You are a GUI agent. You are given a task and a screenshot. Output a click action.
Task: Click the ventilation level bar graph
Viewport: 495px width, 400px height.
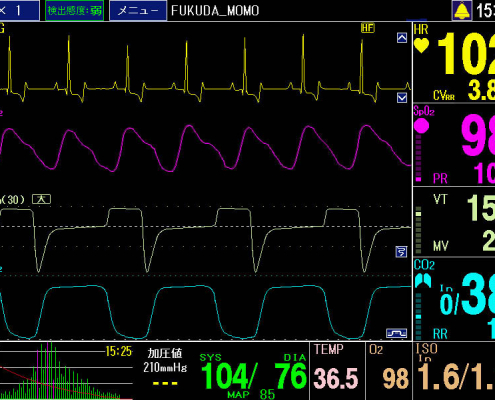(419, 231)
